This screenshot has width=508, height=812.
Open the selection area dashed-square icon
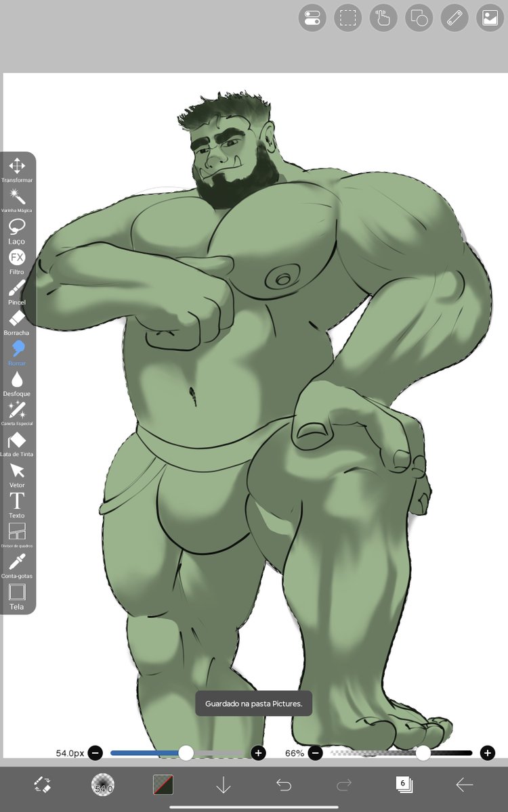(x=348, y=18)
